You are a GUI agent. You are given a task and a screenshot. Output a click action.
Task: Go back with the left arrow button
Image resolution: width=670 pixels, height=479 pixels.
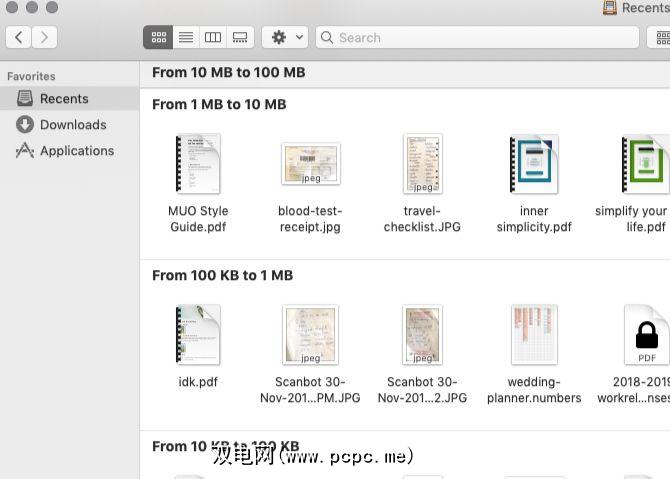[x=18, y=38]
